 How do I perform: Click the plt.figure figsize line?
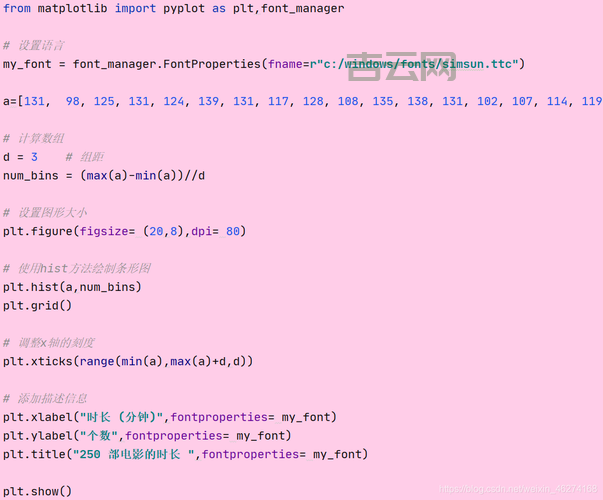pyautogui.click(x=124, y=231)
